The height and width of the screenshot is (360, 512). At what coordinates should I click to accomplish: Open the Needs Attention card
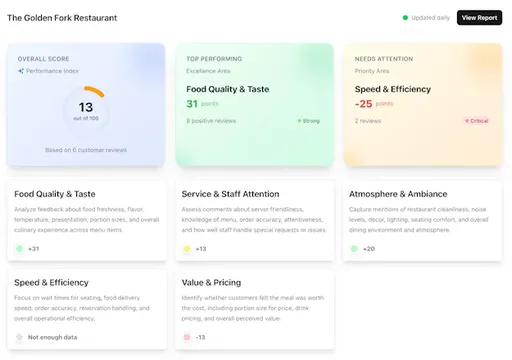[423, 104]
